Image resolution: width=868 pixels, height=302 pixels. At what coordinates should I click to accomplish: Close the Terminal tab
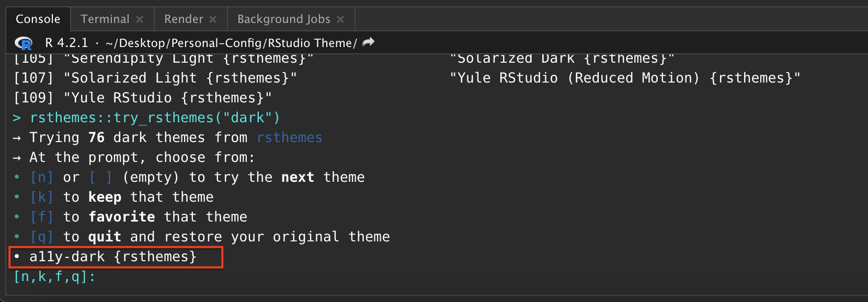(x=140, y=19)
